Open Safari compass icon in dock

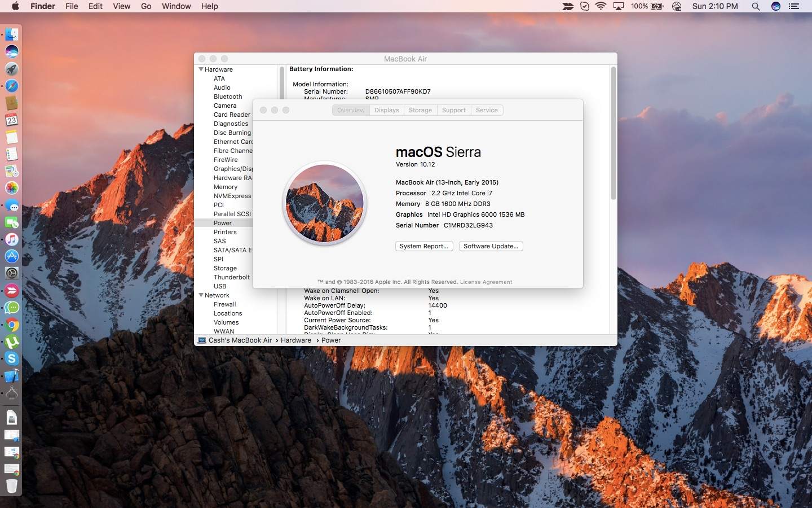click(12, 86)
